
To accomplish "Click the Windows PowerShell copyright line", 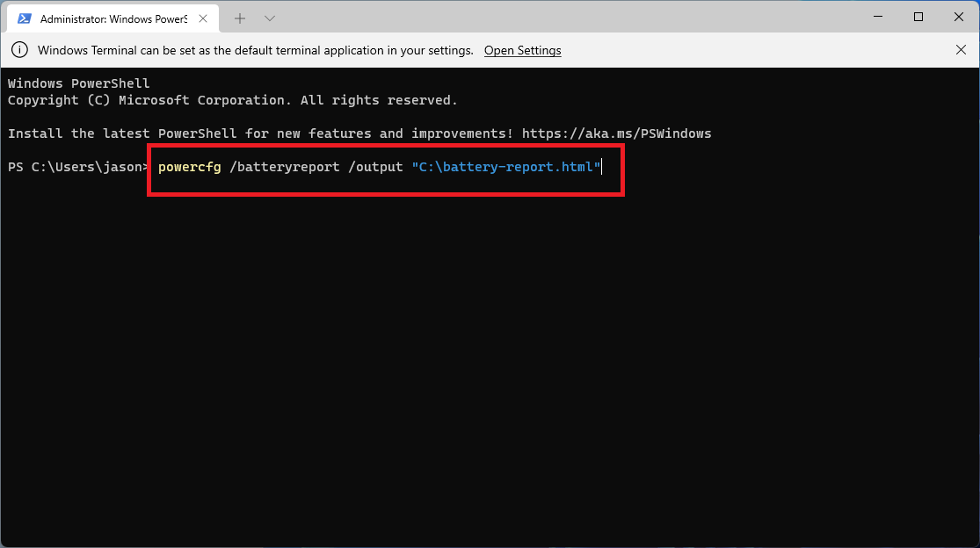I will [231, 99].
